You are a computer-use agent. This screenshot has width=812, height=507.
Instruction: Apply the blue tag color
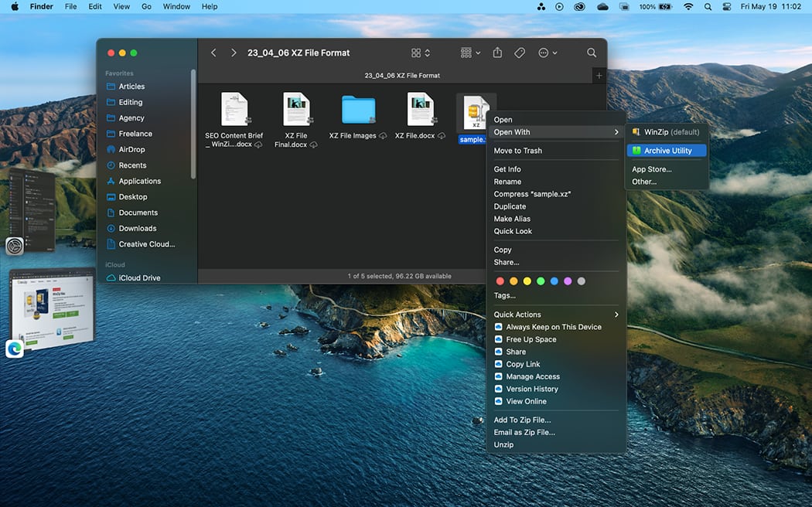[554, 281]
